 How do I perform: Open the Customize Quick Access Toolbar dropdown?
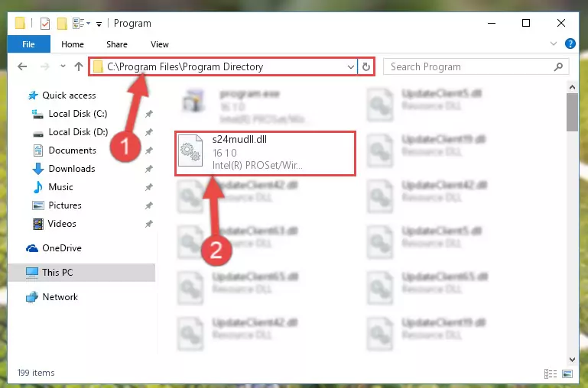(x=99, y=24)
